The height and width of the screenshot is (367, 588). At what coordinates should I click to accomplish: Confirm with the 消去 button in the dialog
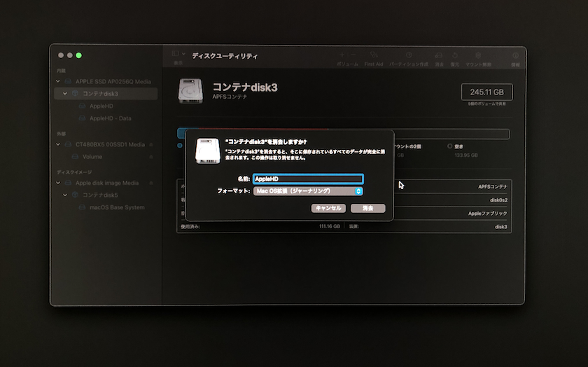pos(368,208)
